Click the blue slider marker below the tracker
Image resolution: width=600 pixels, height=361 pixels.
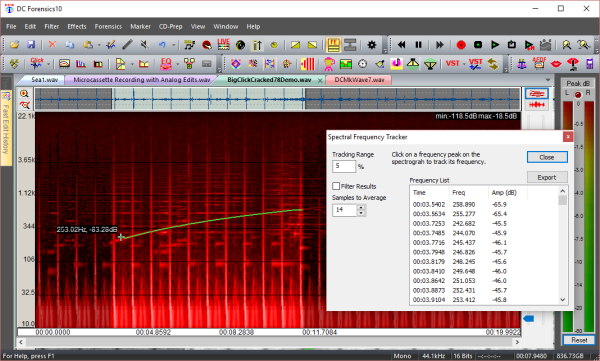528,319
